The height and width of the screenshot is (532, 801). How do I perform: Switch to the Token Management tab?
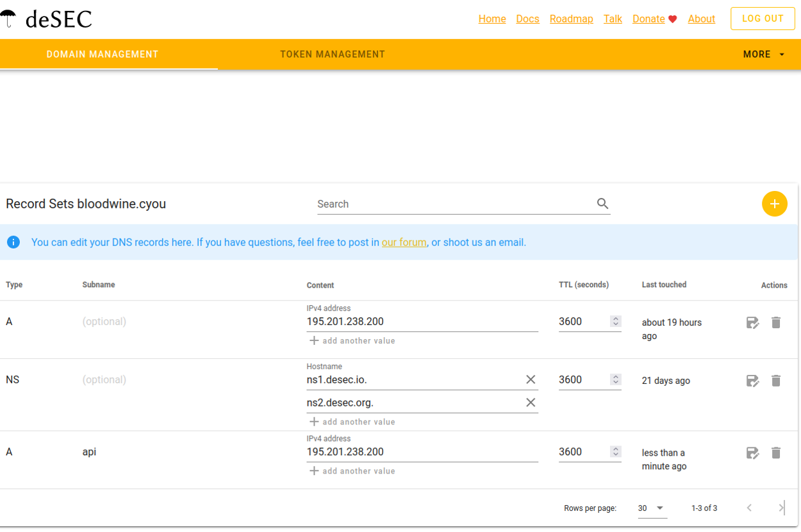pyautogui.click(x=333, y=54)
